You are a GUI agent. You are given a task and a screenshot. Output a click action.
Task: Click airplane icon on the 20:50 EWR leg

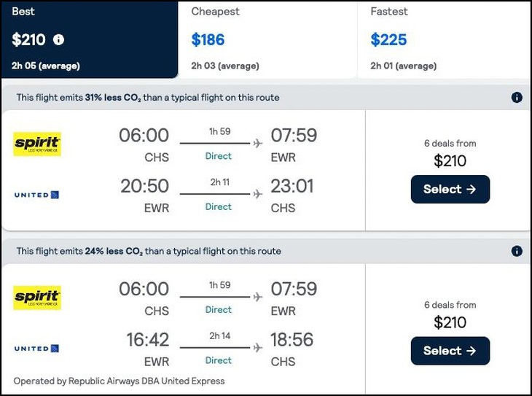coord(257,194)
